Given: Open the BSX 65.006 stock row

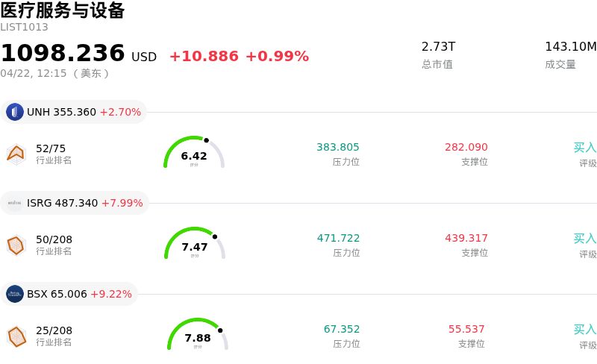Looking at the screenshot, I should pos(79,294).
